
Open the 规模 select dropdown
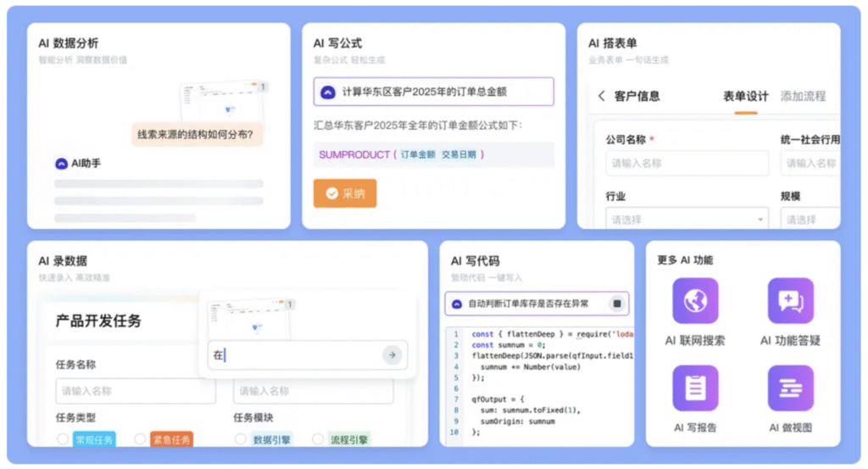[810, 220]
